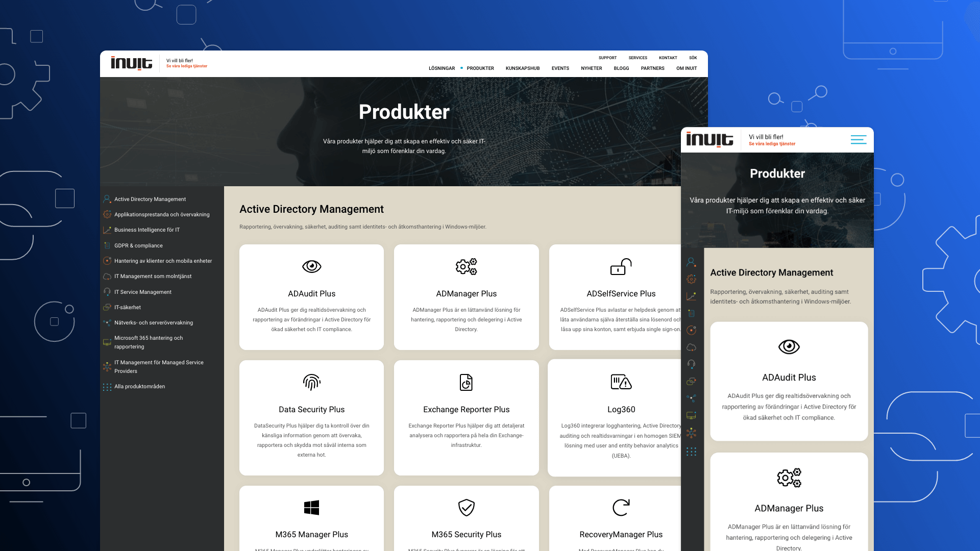Click the desktop Inuit logo
This screenshot has height=551, width=980.
[x=132, y=63]
